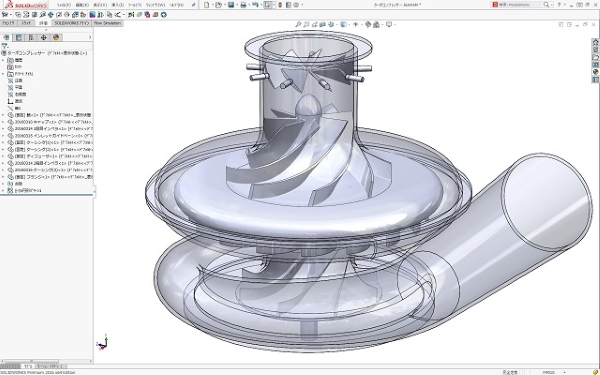Expand the ディフューザ<1> component in the tree
Screen dimensions: 600x375
[3, 156]
